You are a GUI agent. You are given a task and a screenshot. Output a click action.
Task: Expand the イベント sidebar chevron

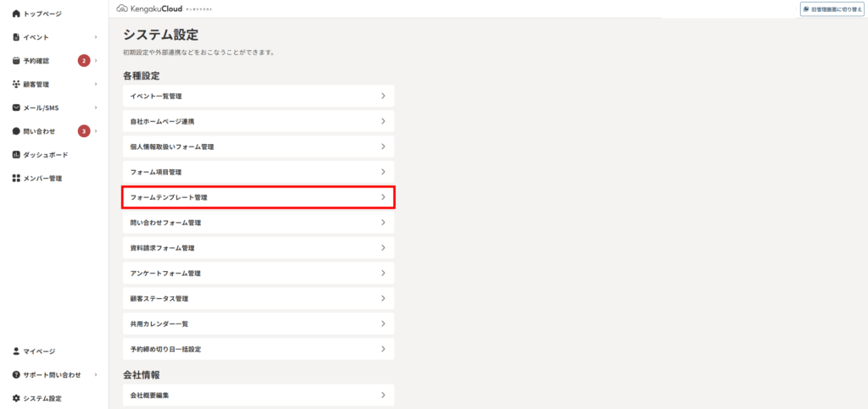pyautogui.click(x=96, y=37)
